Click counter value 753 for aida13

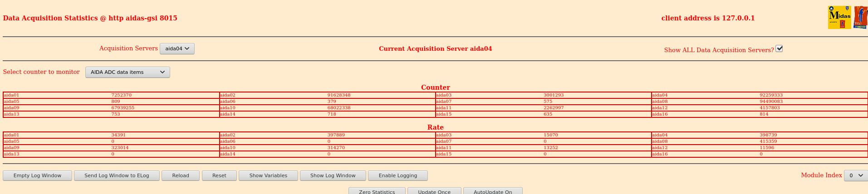pos(116,114)
